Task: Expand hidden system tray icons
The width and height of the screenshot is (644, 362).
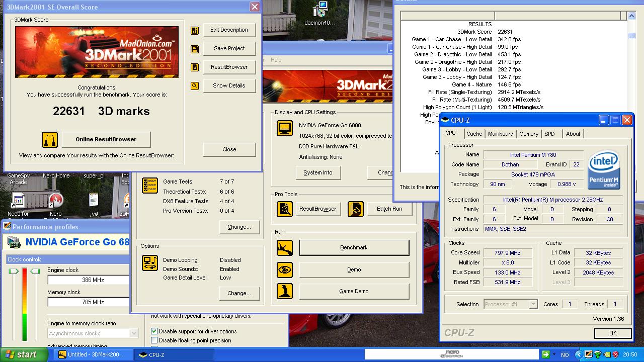Action: 579,354
